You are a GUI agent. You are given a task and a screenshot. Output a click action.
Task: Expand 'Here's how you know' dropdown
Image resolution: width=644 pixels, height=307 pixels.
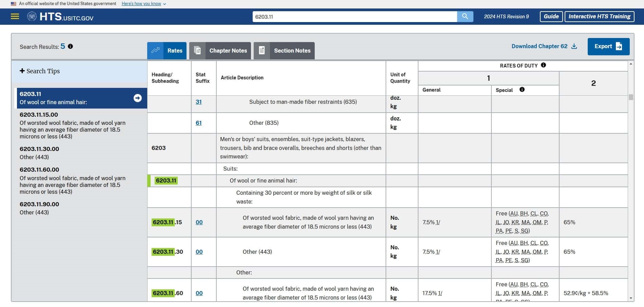click(x=144, y=4)
